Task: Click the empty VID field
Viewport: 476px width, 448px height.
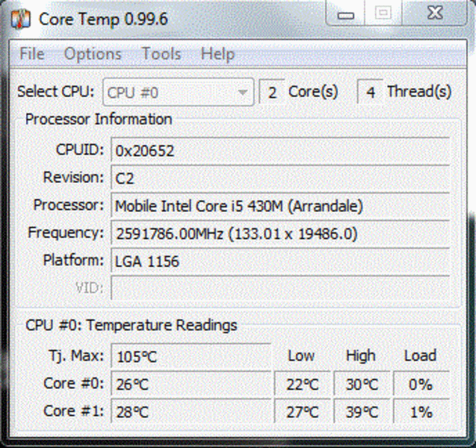Action: coord(280,288)
